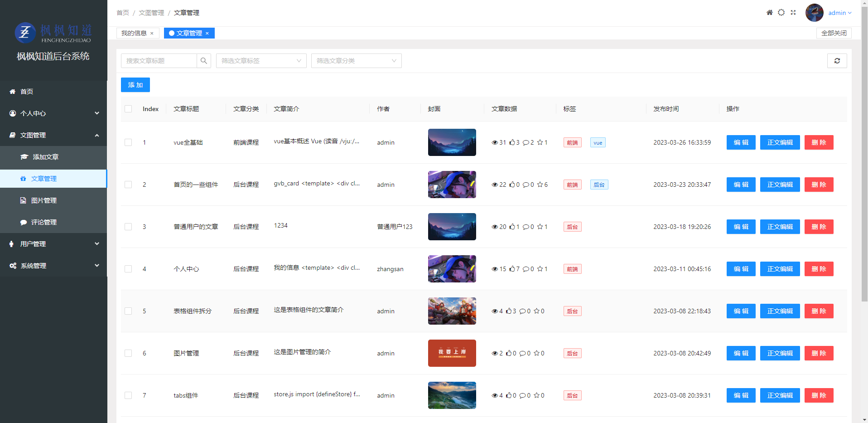868x423 pixels.
Task: Focus the 搜索文章标题 search field
Action: click(x=159, y=61)
